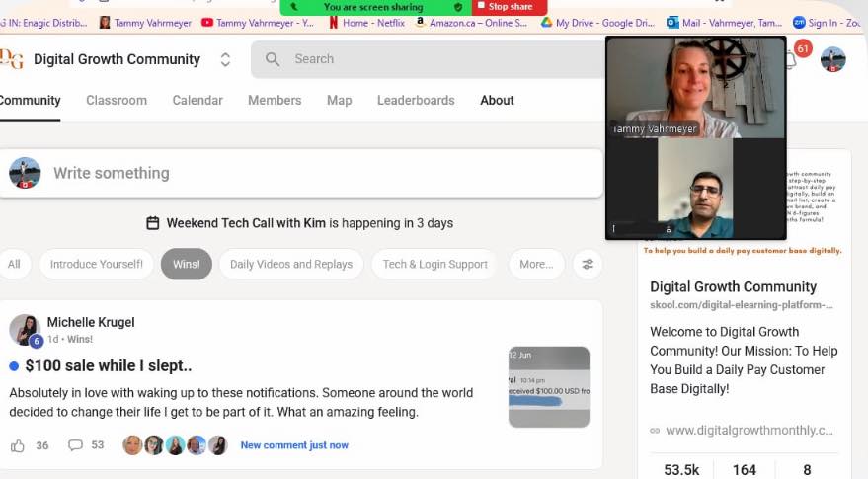Click the Wins! label under Michelle Krugel
Screen dimensions: 868x479
(x=80, y=339)
